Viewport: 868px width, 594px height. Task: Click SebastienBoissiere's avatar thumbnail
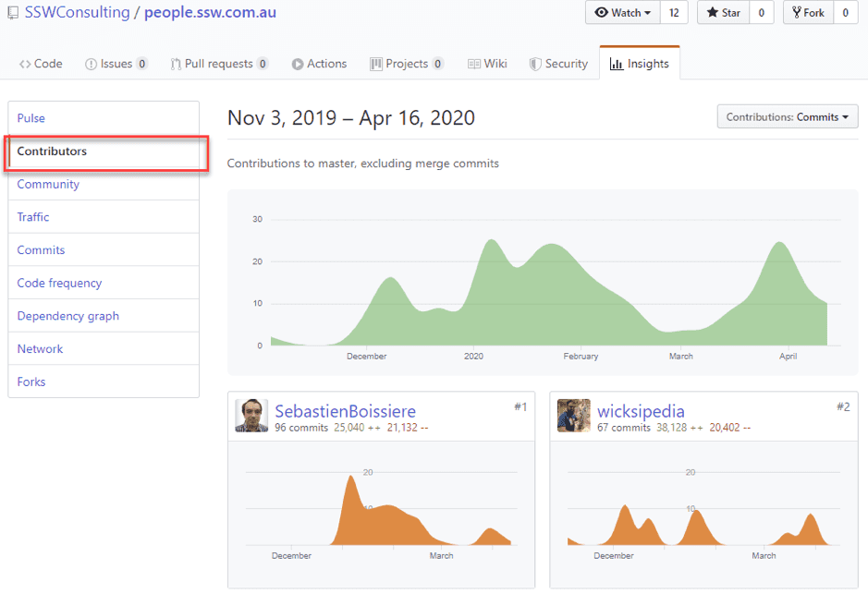(x=251, y=416)
